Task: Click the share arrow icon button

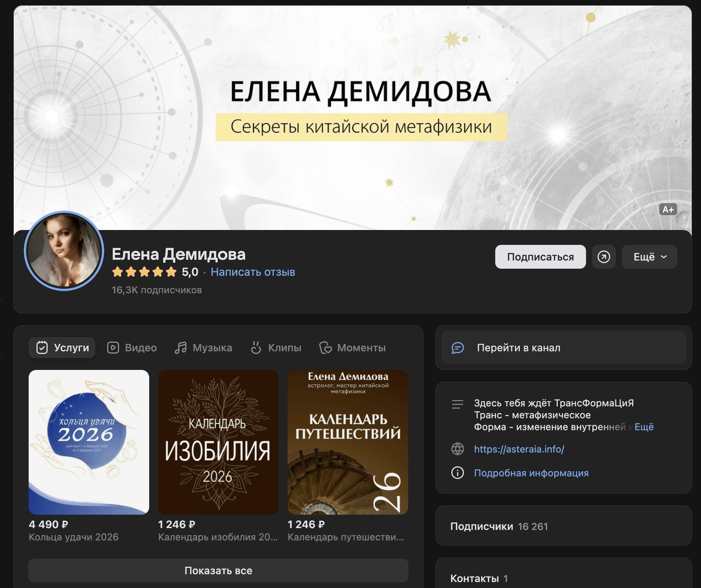Action: tap(604, 257)
